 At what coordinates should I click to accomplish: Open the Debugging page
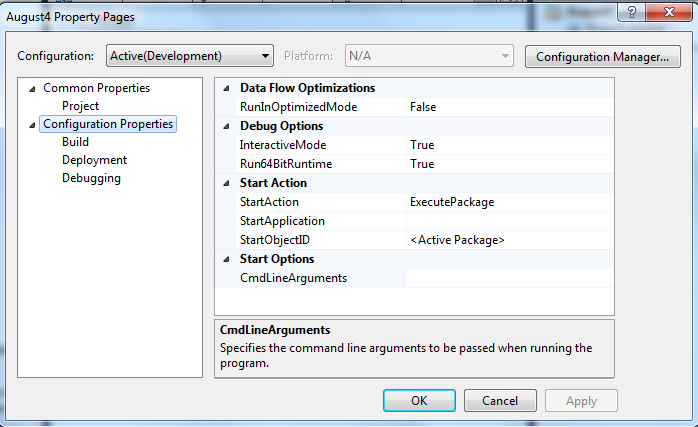[x=91, y=178]
